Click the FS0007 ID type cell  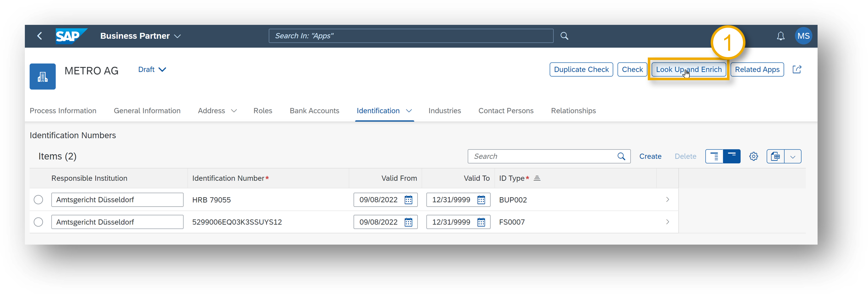[x=512, y=222]
